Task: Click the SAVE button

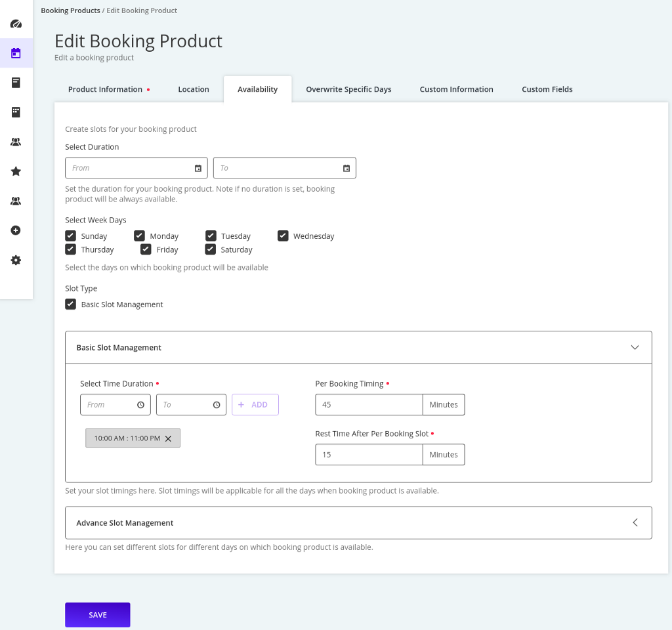Action: [98, 615]
